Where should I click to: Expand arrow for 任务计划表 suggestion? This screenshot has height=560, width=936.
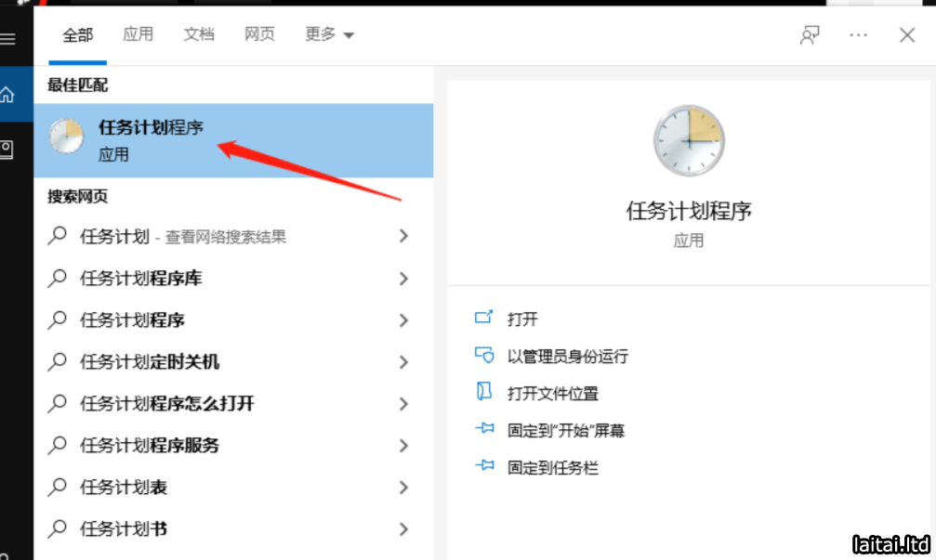403,488
